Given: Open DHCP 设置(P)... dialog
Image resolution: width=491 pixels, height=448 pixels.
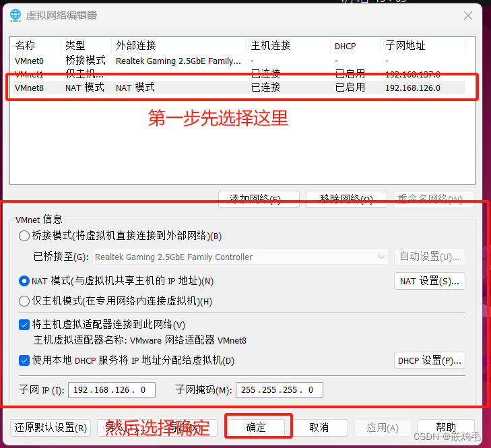Looking at the screenshot, I should (429, 360).
